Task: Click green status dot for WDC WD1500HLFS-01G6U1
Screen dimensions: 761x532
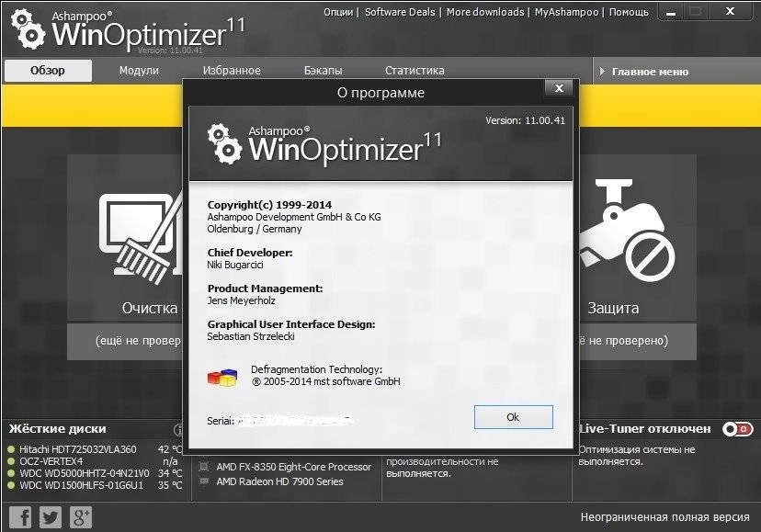Action: click(11, 485)
